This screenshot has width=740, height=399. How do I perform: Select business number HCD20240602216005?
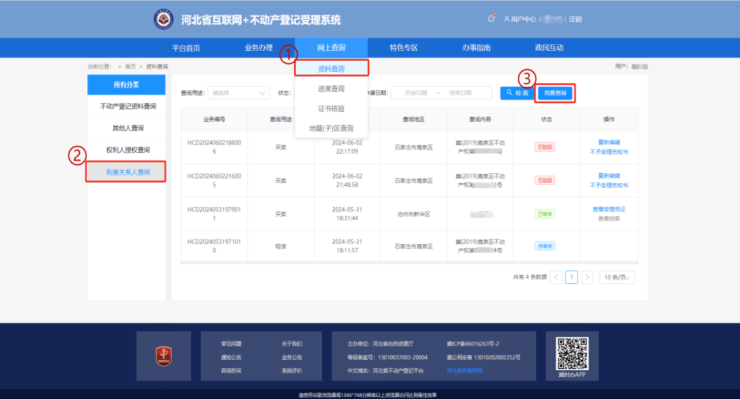[214, 180]
